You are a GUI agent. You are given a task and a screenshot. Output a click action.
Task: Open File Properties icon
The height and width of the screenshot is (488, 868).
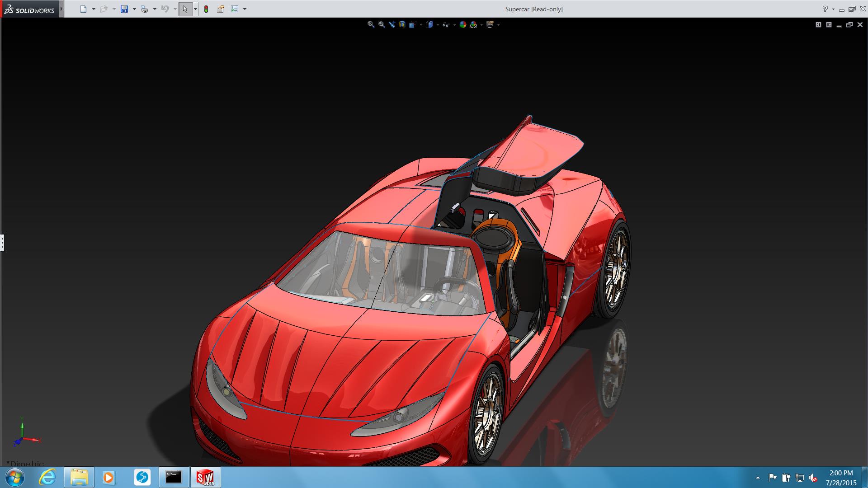click(220, 9)
